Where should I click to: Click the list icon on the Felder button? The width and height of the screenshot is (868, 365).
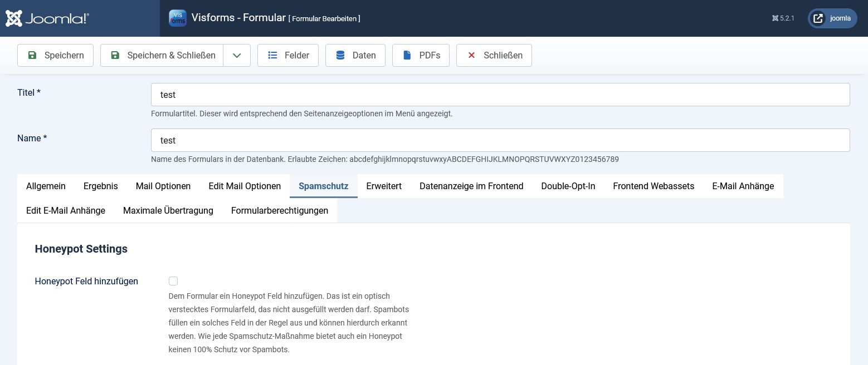(272, 55)
